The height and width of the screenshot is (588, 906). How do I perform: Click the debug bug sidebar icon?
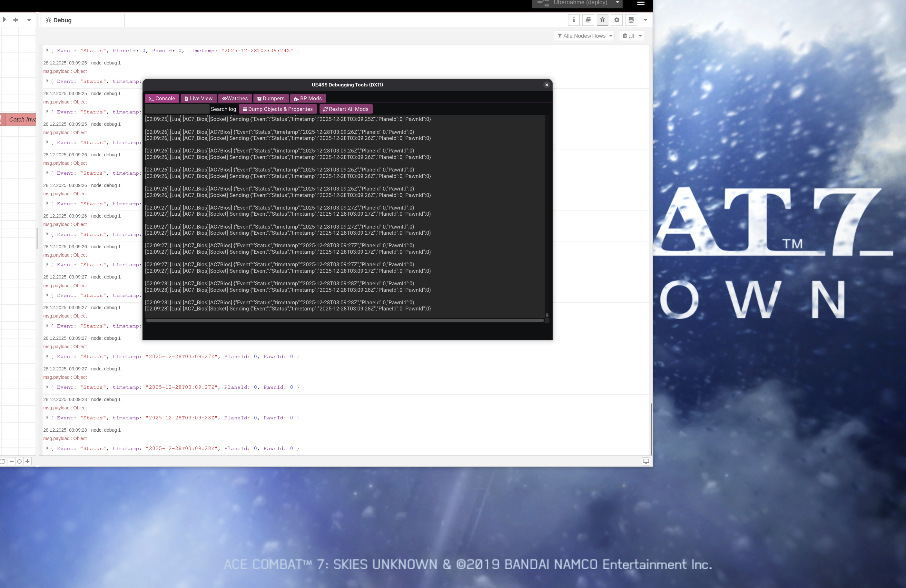602,20
